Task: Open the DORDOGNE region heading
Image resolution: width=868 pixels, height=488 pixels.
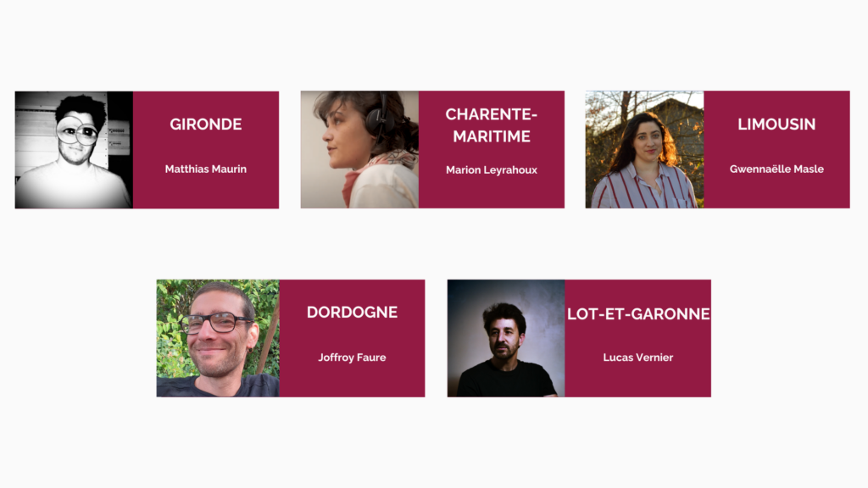Action: pos(352,312)
